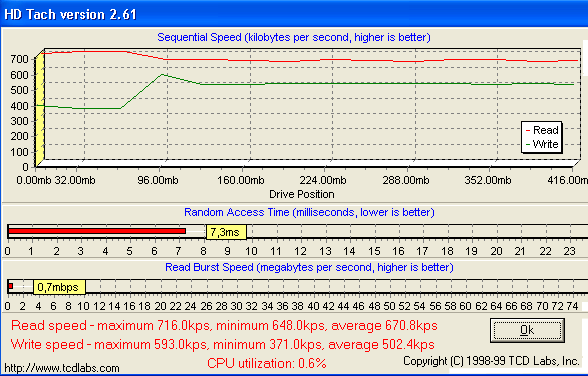This screenshot has width=588, height=376.
Task: Click the Read Burst Speed heading
Action: [x=309, y=267]
